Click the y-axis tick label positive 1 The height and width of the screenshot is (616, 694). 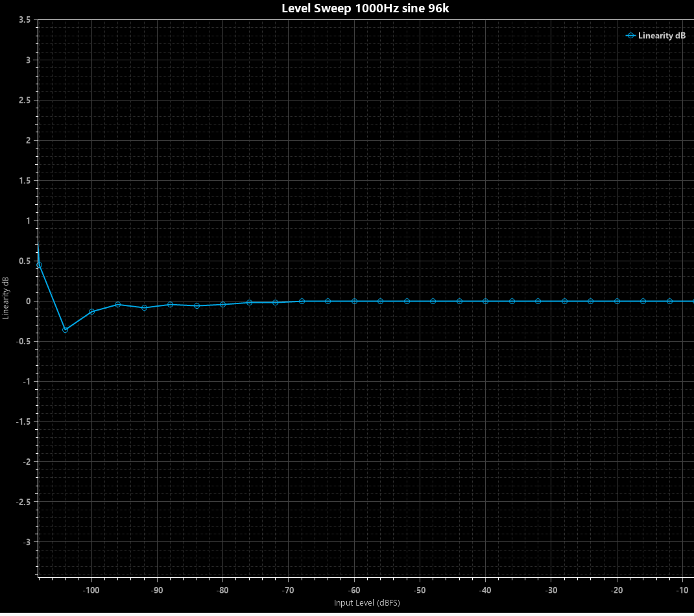(x=29, y=221)
